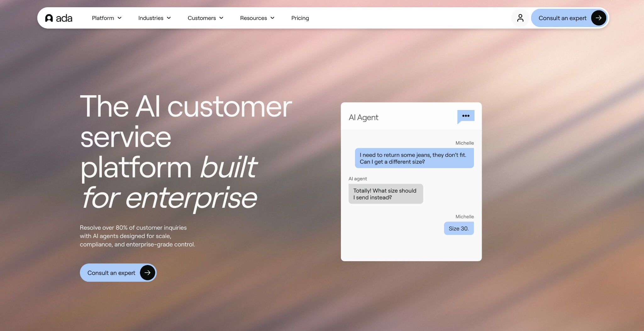Viewport: 644px width, 331px height.
Task: Click Michelle's jeans return message bubble
Action: pos(414,158)
